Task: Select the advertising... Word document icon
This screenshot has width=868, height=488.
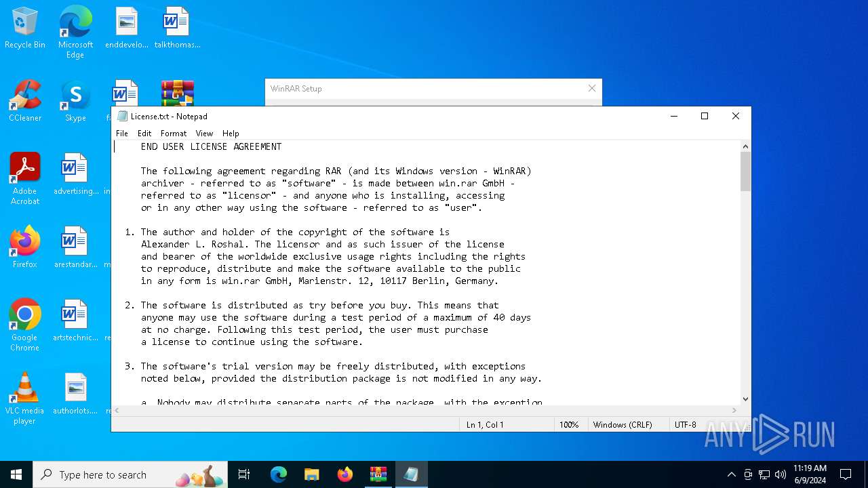Action: 75,175
